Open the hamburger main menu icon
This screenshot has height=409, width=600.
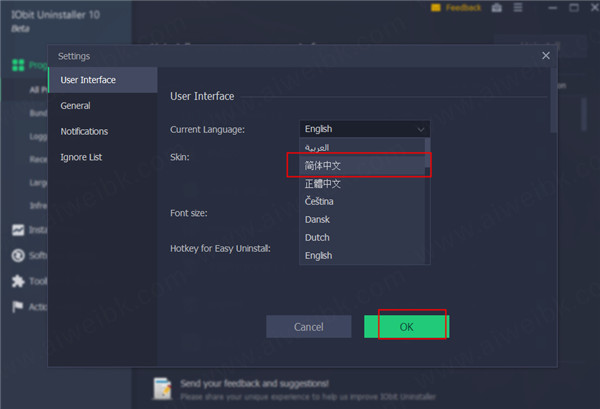coord(519,8)
